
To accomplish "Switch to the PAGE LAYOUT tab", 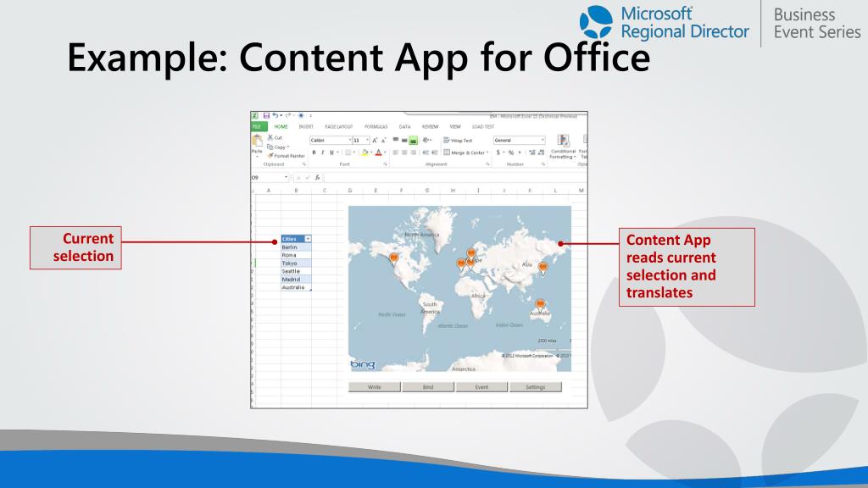I will (339, 127).
